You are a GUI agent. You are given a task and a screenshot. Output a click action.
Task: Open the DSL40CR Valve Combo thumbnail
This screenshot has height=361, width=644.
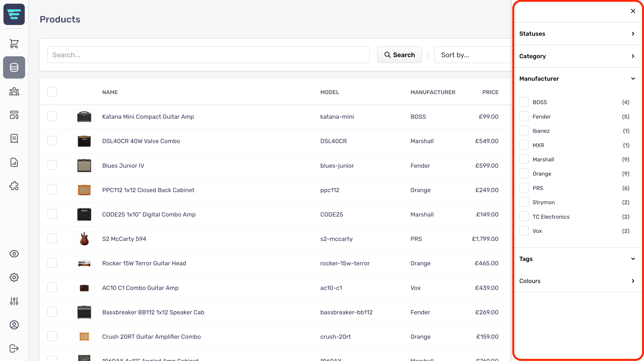click(84, 141)
